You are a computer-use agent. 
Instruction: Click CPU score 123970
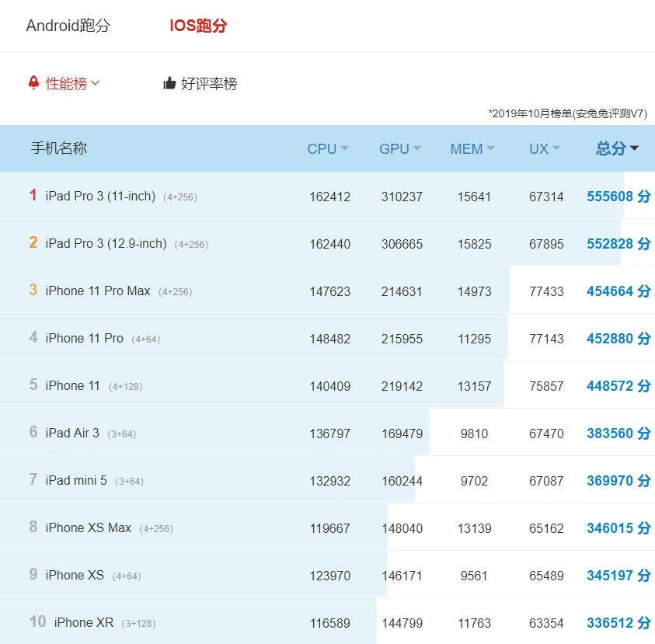coord(330,576)
